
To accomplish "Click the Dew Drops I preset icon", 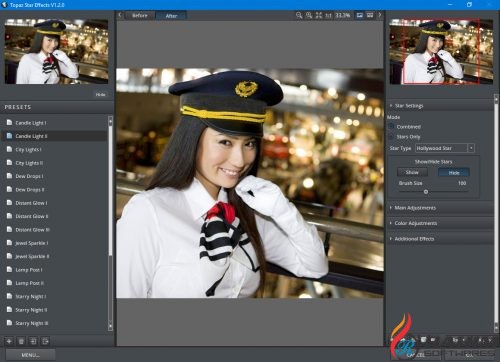I will (x=9, y=176).
